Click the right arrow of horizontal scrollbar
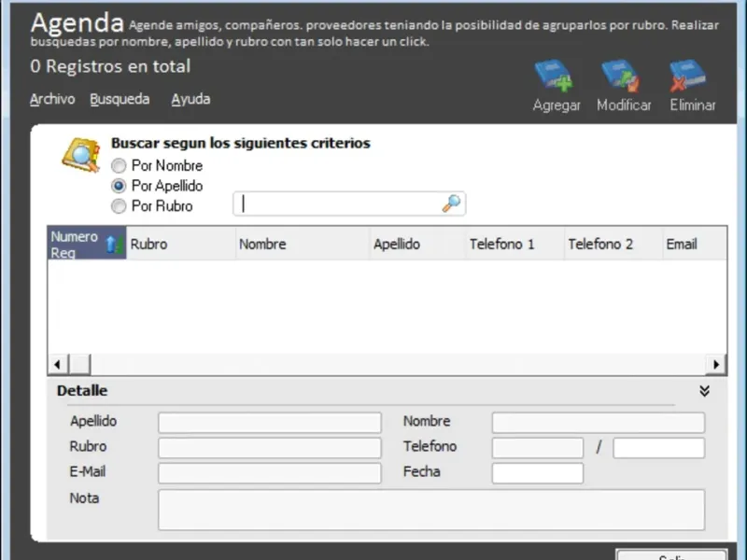The height and width of the screenshot is (560, 747). point(716,365)
